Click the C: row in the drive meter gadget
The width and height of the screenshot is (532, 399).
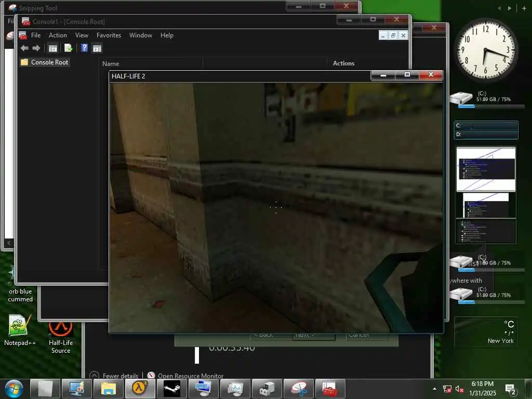pos(486,126)
